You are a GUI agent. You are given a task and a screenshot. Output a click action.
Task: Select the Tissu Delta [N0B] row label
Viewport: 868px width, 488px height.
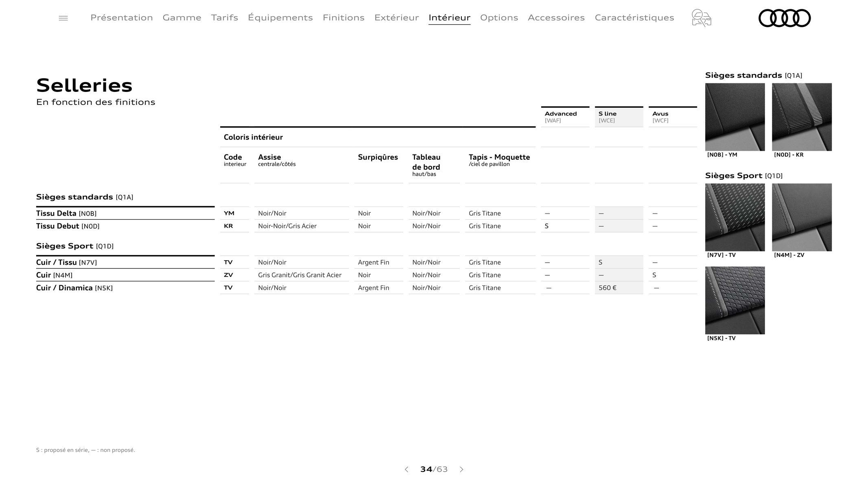point(66,213)
